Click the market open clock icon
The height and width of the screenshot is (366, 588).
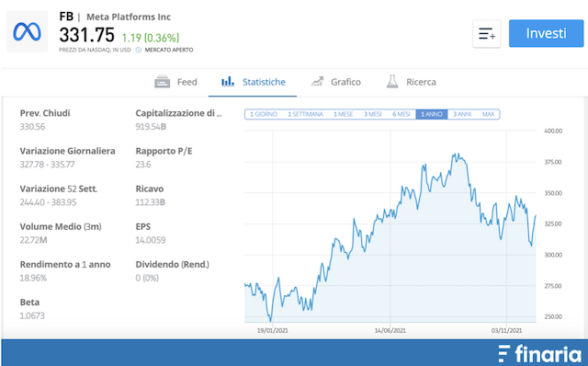(138, 50)
